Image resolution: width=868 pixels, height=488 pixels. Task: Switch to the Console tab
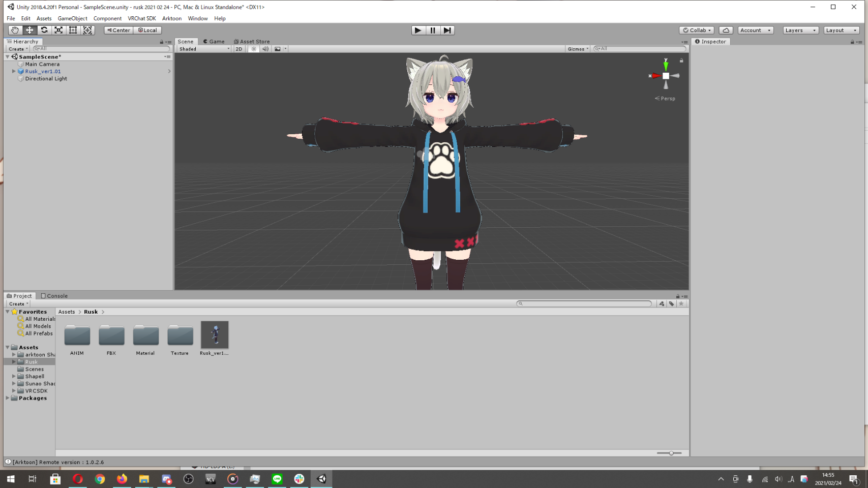pos(54,296)
